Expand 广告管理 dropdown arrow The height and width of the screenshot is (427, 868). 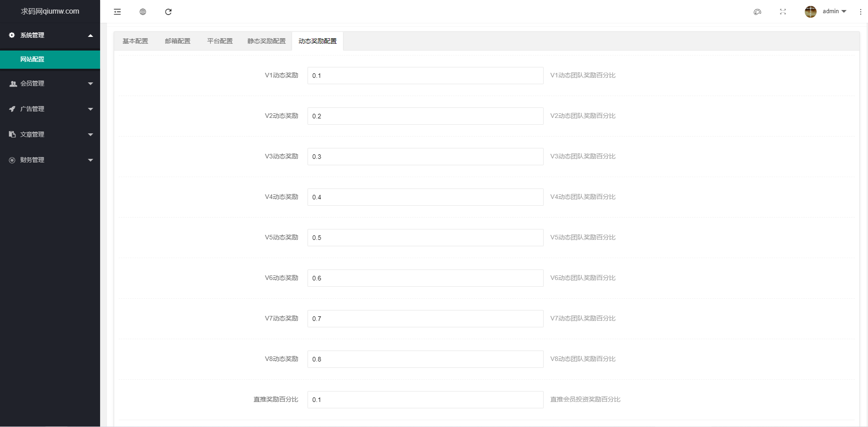[91, 109]
